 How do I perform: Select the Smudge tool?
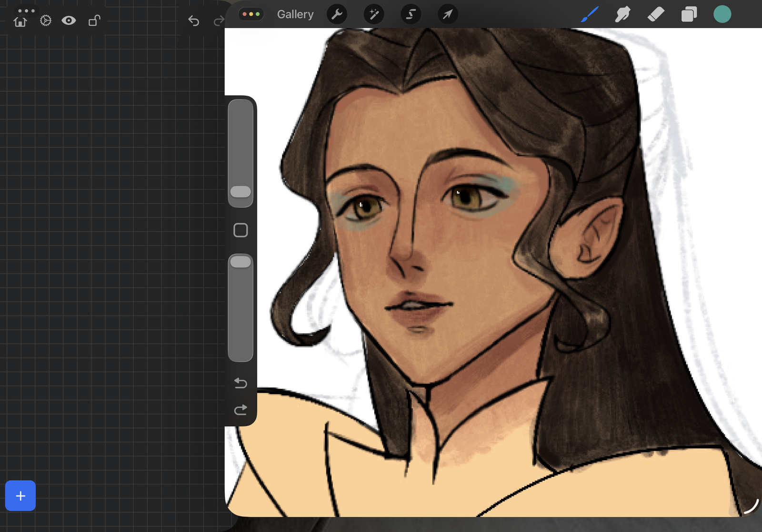click(622, 14)
